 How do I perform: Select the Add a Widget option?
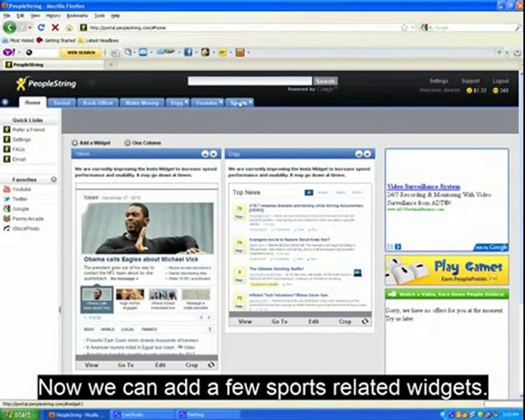91,143
